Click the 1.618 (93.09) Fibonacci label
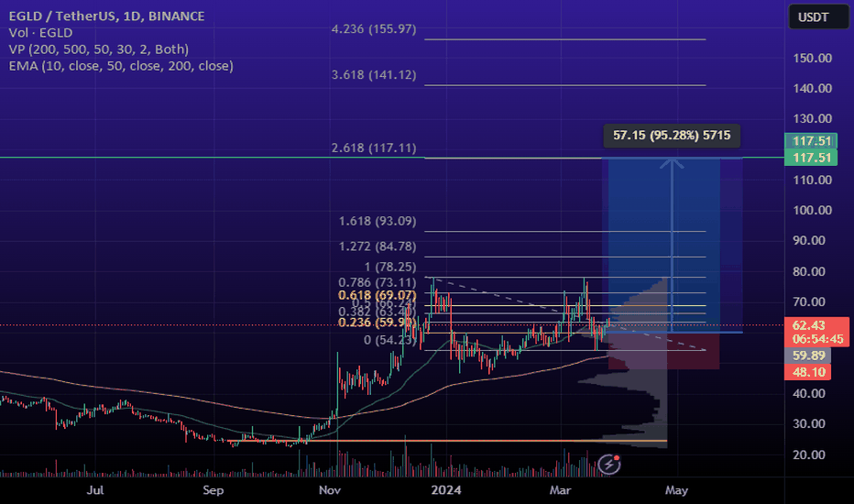The width and height of the screenshot is (854, 504). pos(378,221)
